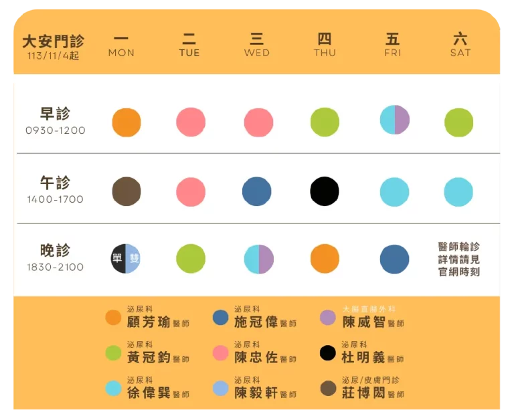The image size is (514, 420).
Task: Click the orange dot for Monday morning clinic
Action: [126, 122]
